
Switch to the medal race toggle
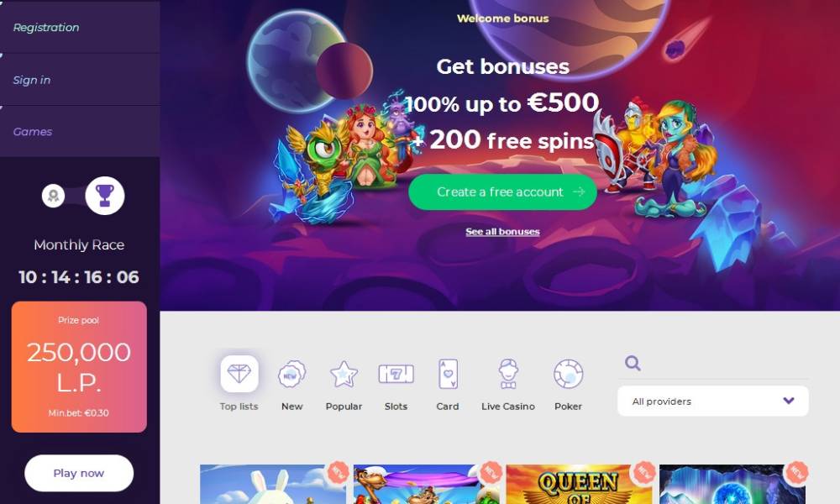click(x=53, y=196)
